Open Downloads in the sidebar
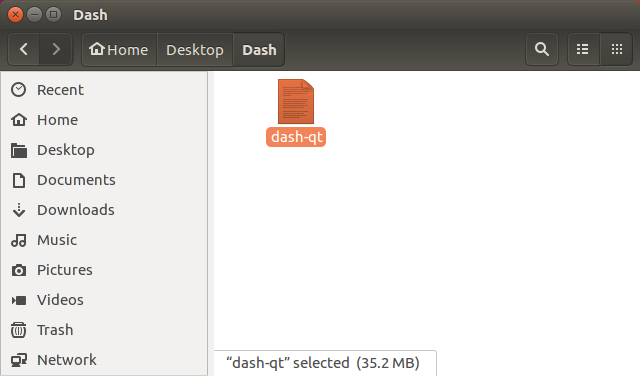The image size is (640, 376). click(x=104, y=210)
